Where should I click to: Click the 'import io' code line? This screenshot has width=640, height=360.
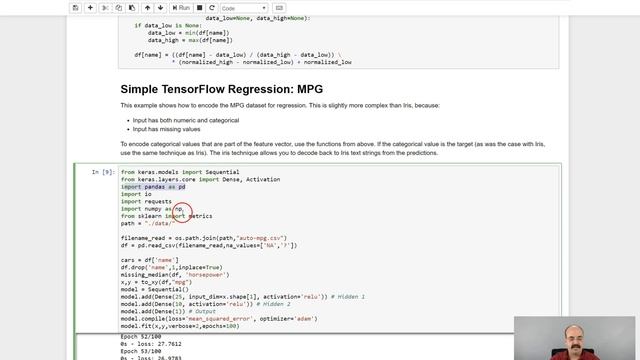click(x=136, y=194)
